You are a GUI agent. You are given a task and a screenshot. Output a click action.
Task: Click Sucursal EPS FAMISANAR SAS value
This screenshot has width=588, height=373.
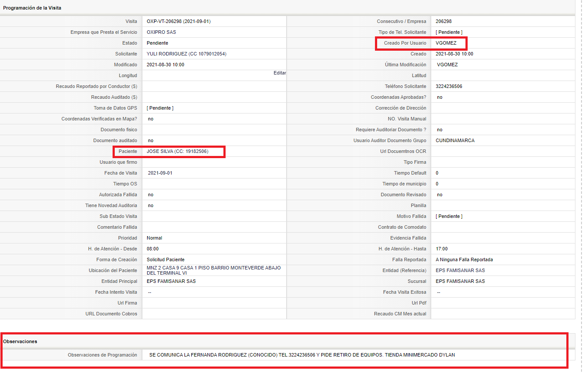point(460,281)
